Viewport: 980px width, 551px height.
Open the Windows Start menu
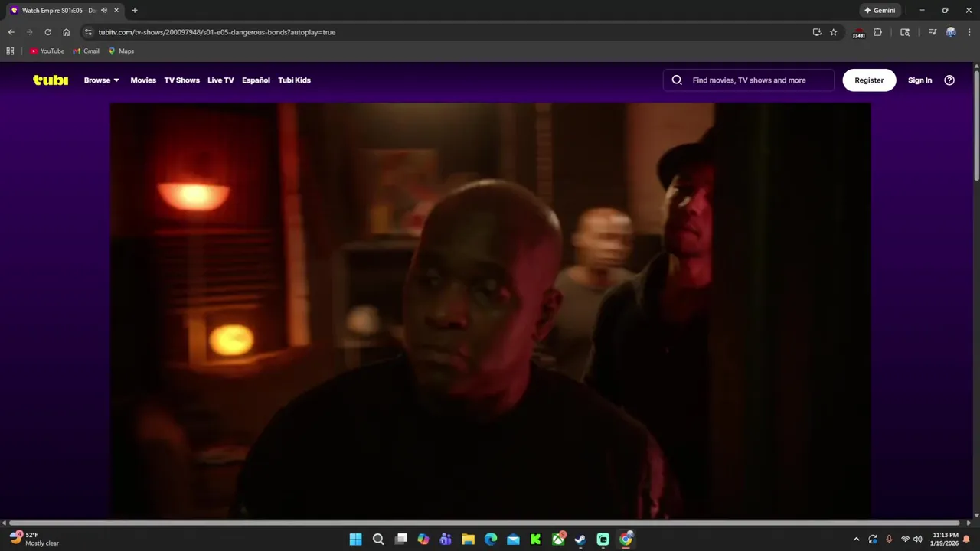(356, 540)
